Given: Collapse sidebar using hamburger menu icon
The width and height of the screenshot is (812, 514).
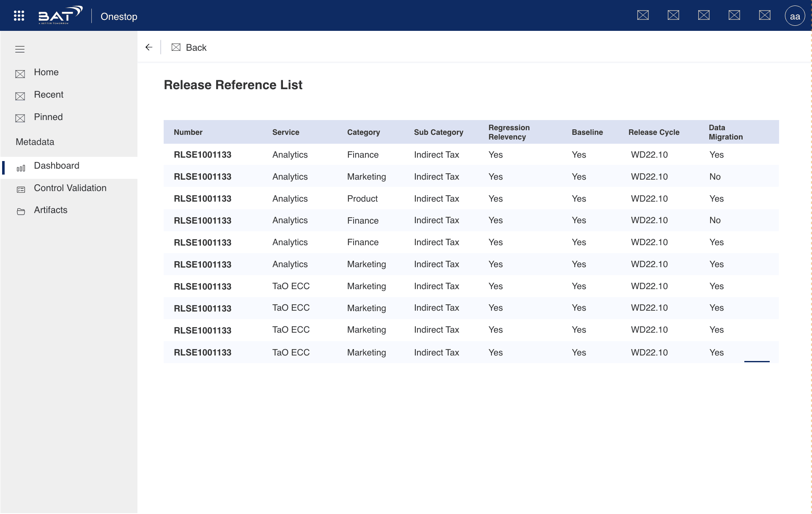Looking at the screenshot, I should click(20, 49).
